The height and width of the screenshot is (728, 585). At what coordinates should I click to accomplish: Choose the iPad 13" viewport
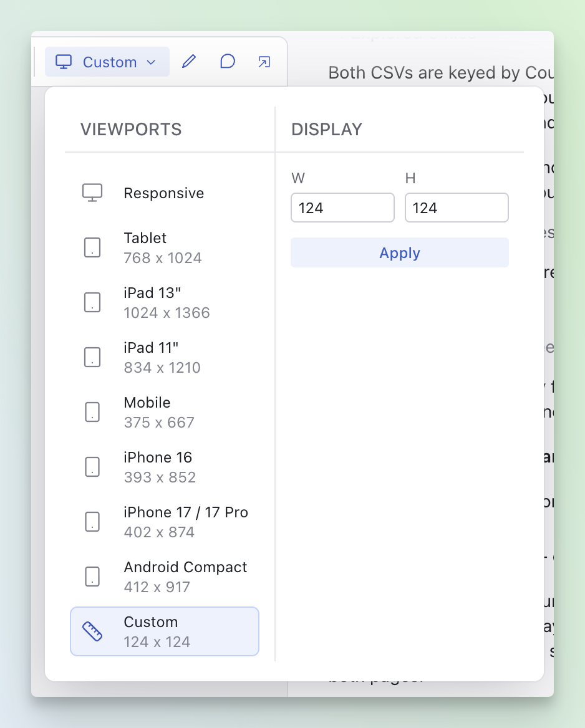(x=165, y=302)
